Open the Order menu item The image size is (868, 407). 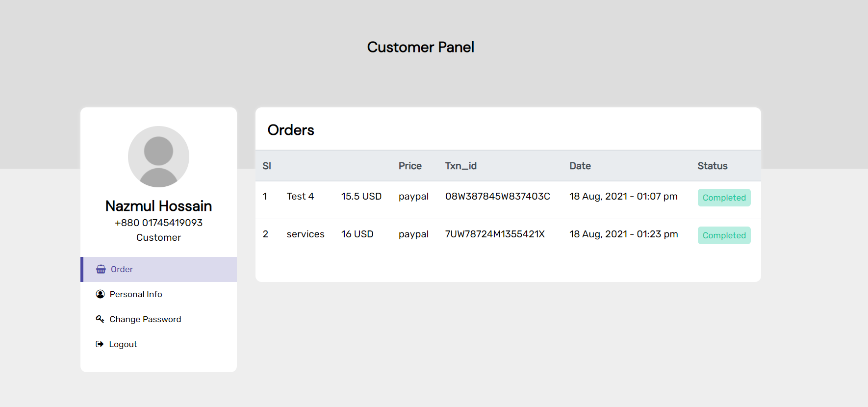point(122,269)
